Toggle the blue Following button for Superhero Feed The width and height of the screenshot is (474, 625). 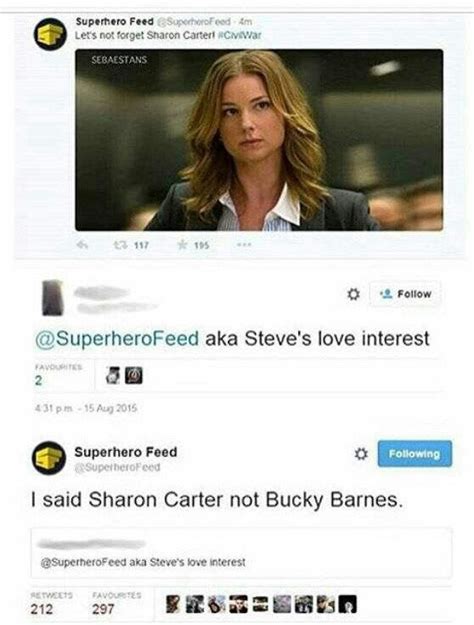pyautogui.click(x=415, y=454)
